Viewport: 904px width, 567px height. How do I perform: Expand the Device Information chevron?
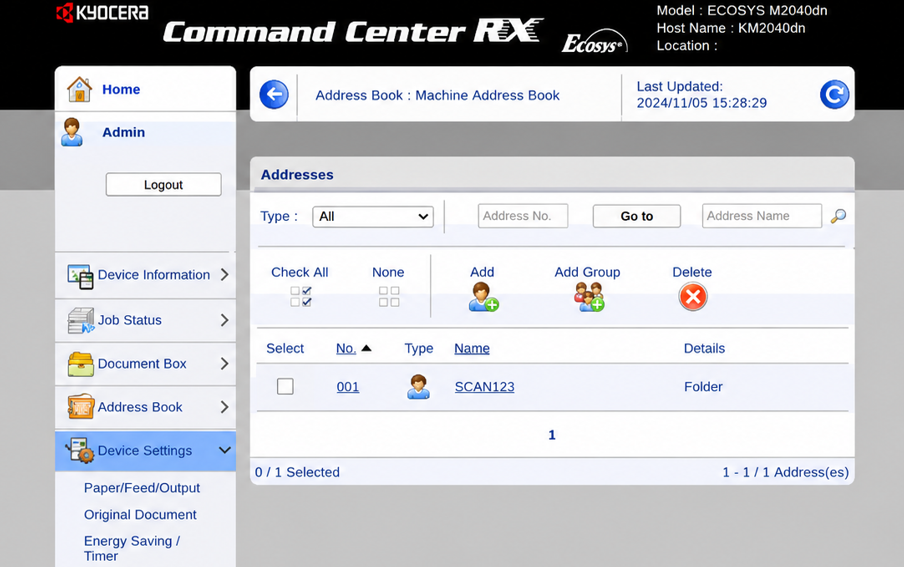pos(225,275)
